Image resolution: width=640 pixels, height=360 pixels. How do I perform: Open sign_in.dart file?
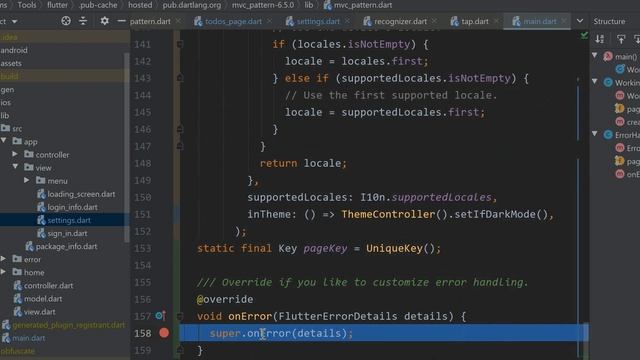(67, 233)
